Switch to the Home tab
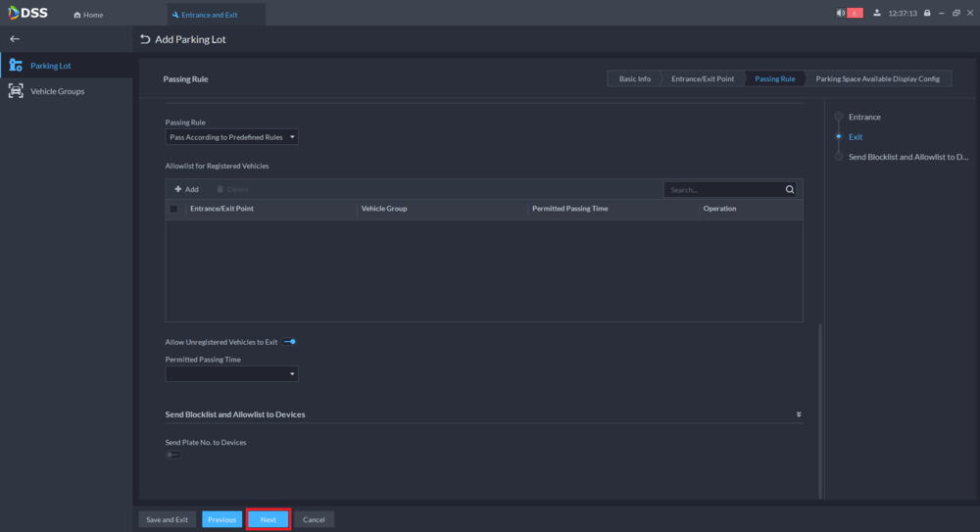 tap(88, 15)
